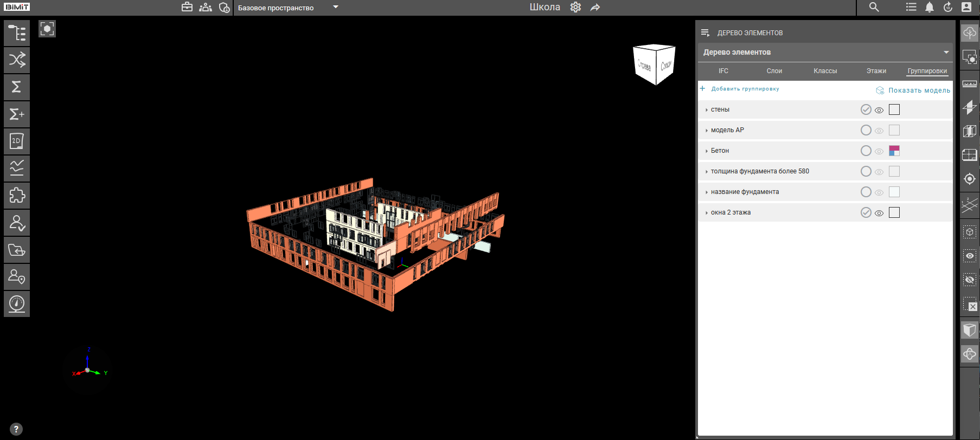Expand the Бетон grouping row
980x440 pixels.
pos(706,151)
